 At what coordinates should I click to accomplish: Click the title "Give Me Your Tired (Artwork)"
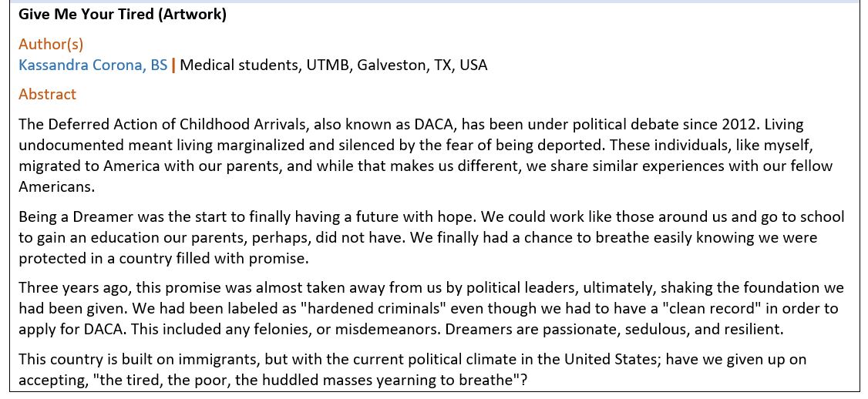coord(122,15)
